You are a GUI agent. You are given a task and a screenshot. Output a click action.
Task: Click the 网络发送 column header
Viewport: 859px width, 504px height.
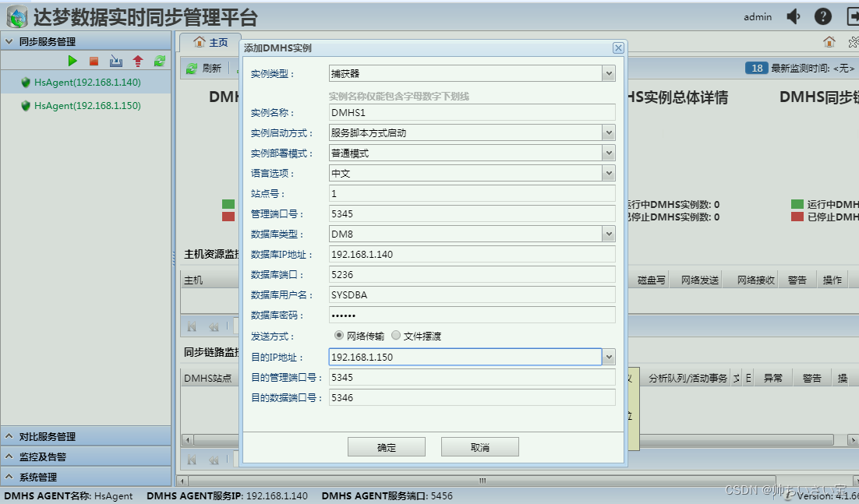tap(699, 280)
